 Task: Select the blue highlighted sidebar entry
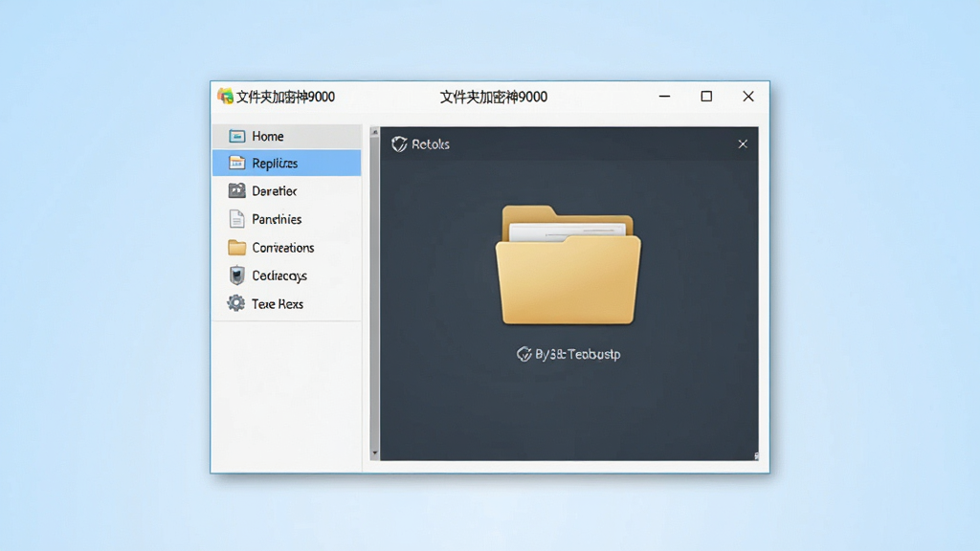pyautogui.click(x=287, y=163)
